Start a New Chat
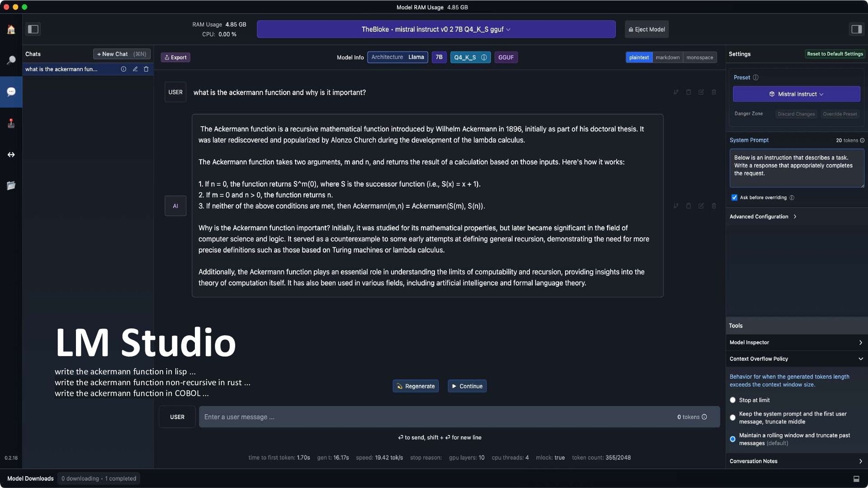The width and height of the screenshot is (868, 488). pyautogui.click(x=122, y=54)
